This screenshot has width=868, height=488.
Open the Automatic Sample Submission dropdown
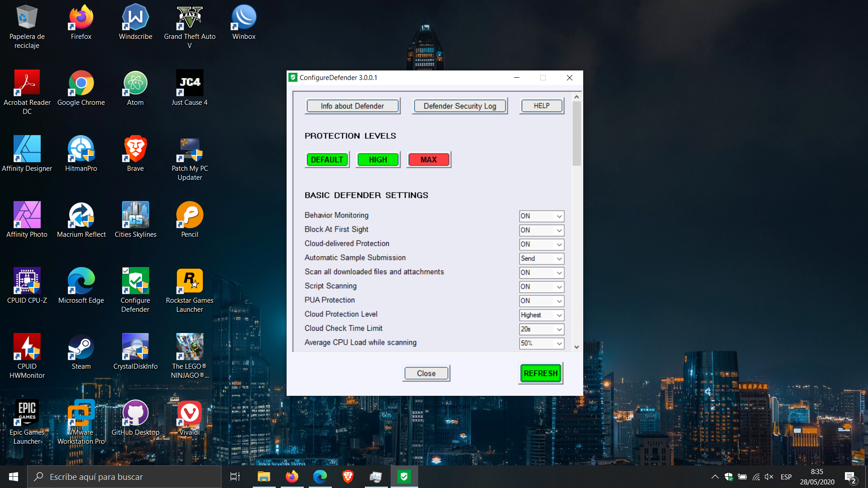coord(541,259)
